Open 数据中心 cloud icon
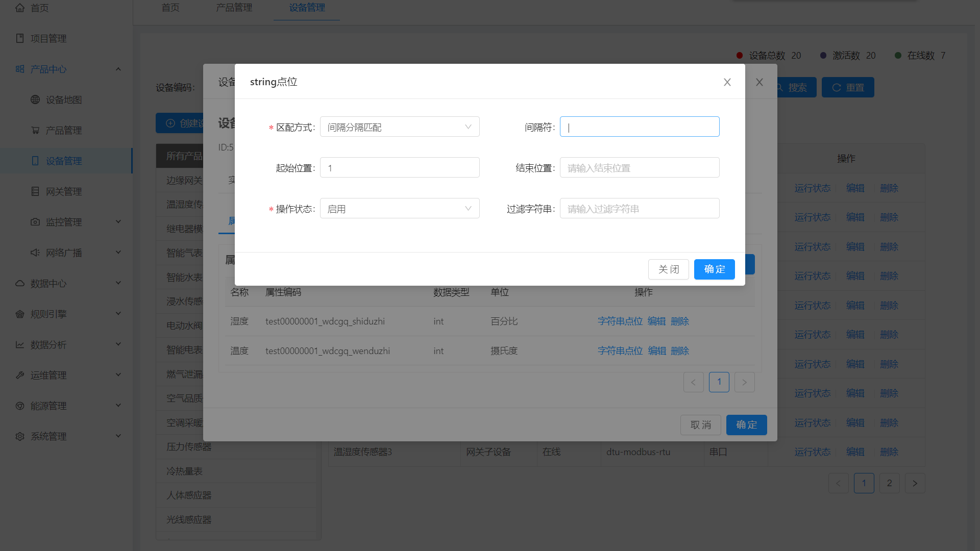 (20, 283)
